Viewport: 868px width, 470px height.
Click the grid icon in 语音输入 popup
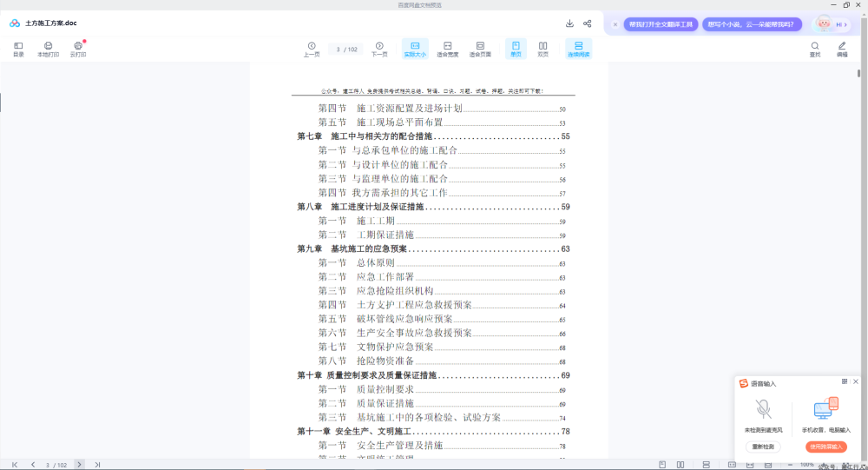845,381
